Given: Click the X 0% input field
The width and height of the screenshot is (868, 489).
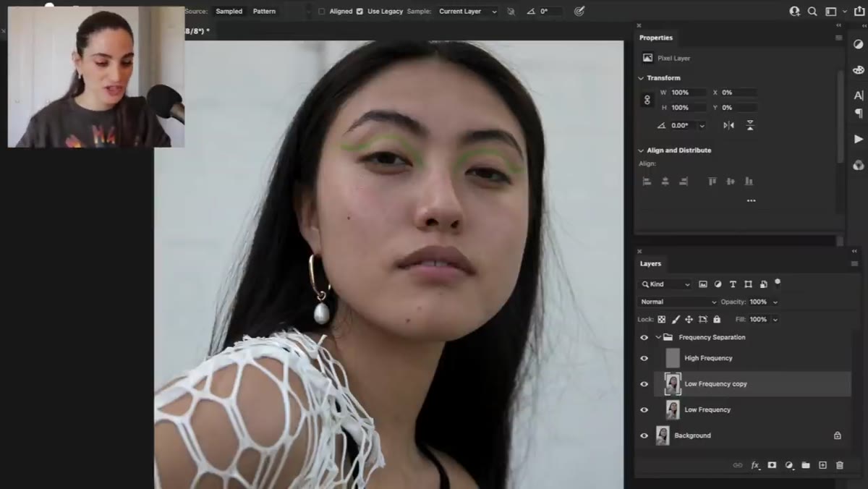Looking at the screenshot, I should click(x=738, y=93).
